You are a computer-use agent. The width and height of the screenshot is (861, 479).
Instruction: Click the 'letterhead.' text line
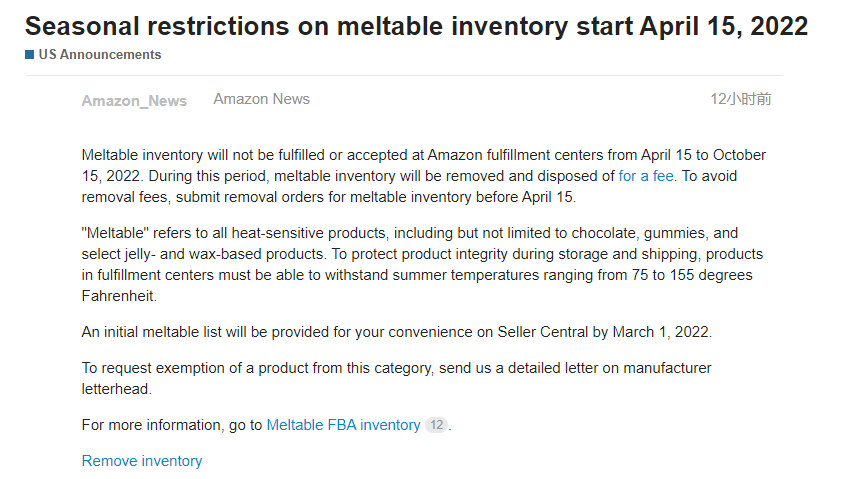[116, 389]
